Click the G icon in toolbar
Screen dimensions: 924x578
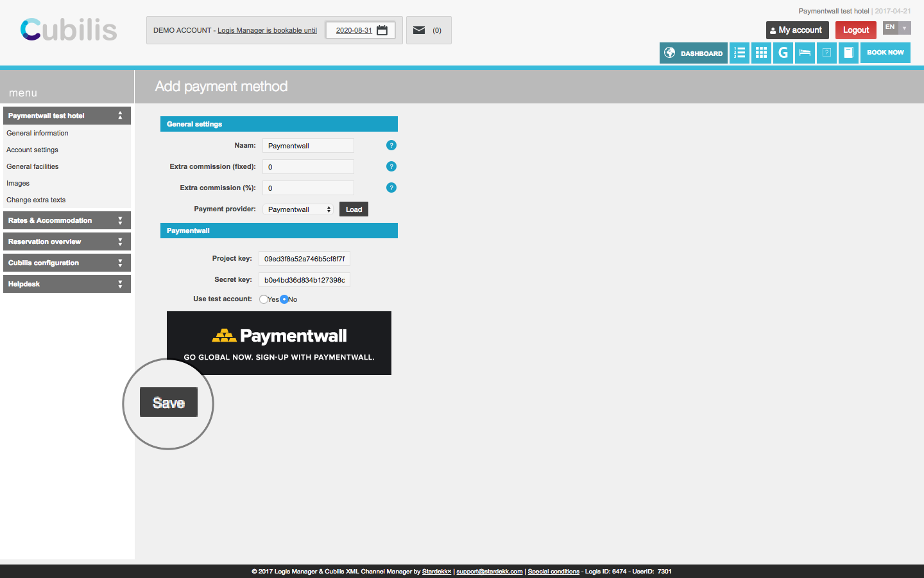tap(783, 53)
